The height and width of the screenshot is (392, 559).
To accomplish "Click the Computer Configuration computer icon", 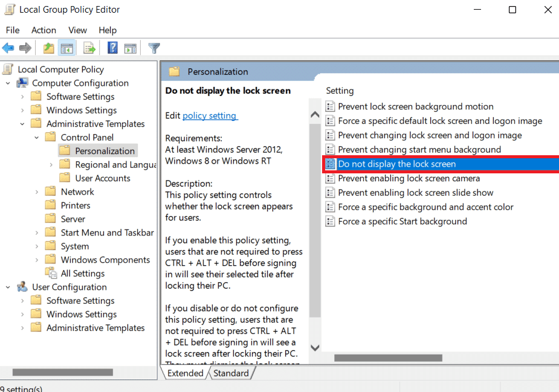I will point(22,83).
